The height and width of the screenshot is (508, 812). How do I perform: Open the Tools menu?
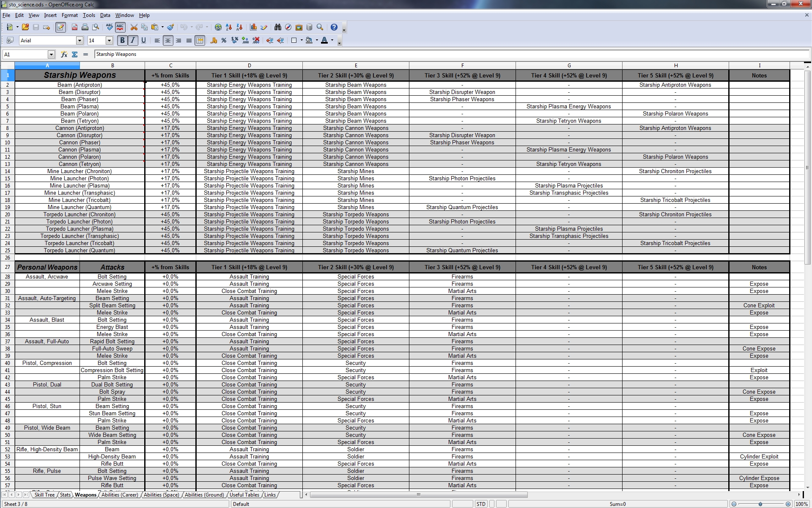[x=89, y=15]
